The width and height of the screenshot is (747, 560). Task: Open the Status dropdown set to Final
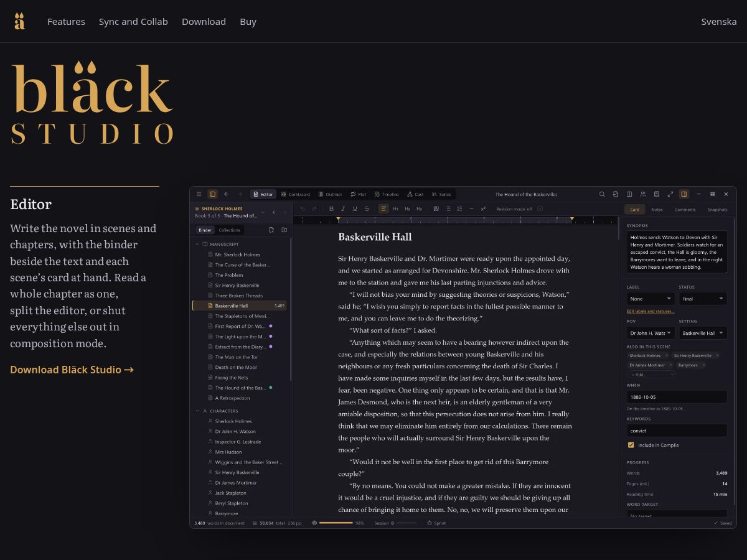pos(703,299)
